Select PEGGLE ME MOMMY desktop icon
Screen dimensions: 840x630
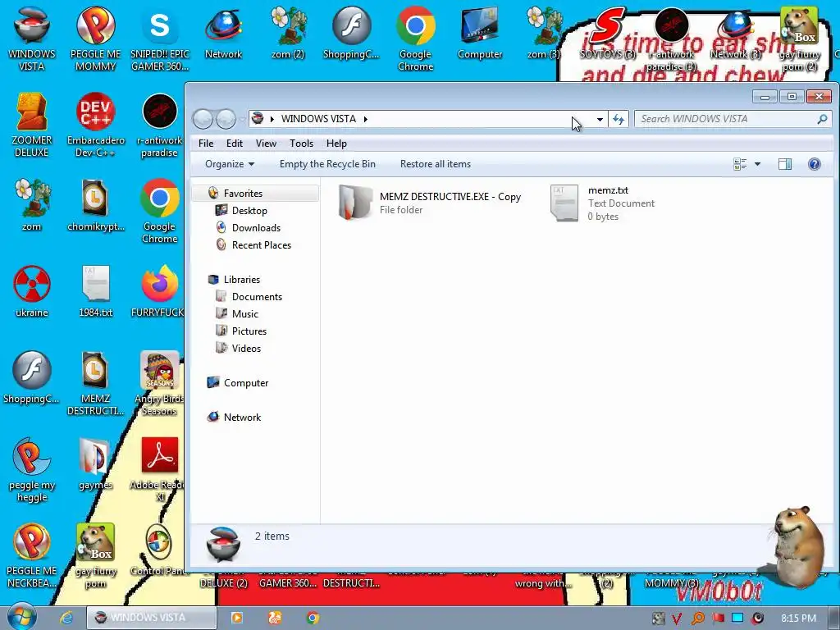[95, 38]
